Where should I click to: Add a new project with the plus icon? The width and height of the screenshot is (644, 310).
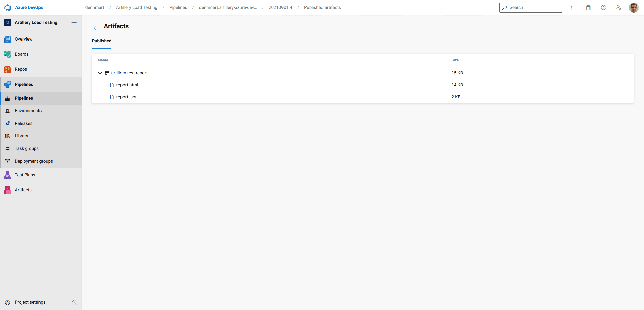point(74,23)
